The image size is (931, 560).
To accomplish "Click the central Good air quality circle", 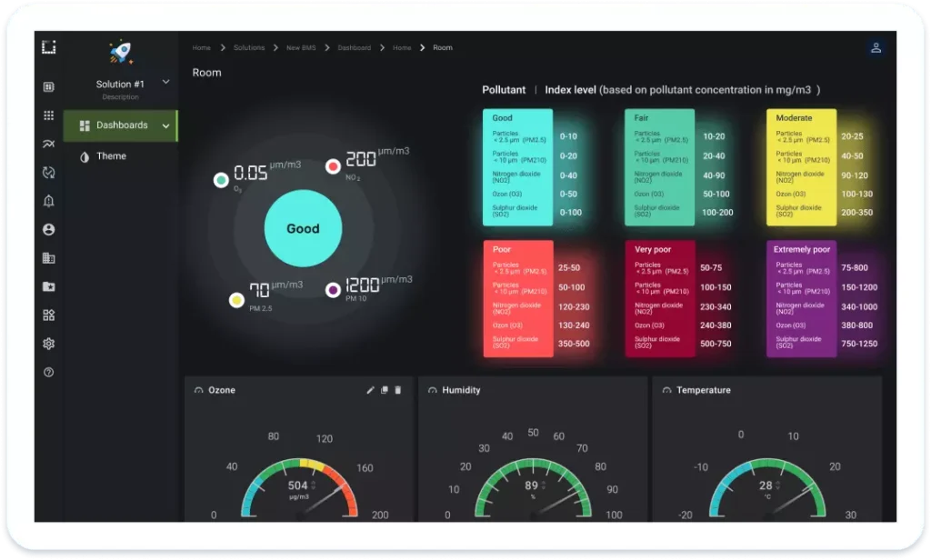I will click(x=303, y=229).
